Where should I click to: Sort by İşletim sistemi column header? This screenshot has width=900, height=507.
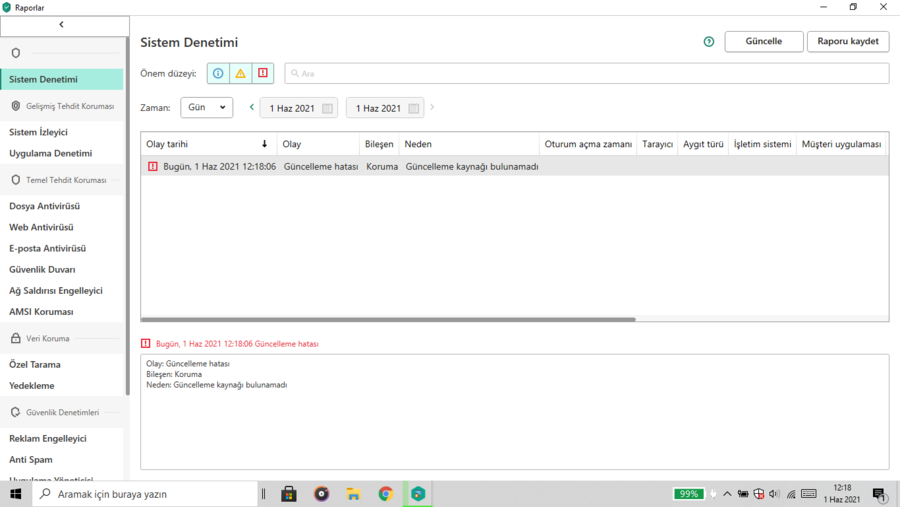click(762, 144)
